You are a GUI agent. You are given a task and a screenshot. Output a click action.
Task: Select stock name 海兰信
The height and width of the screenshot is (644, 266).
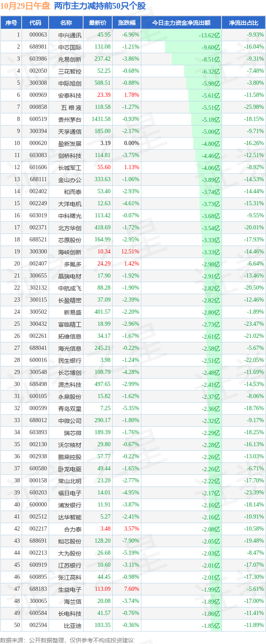[x=73, y=601]
